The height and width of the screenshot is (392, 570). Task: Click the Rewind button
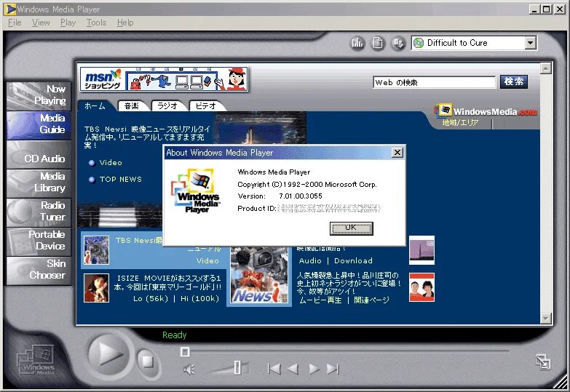[x=293, y=369]
